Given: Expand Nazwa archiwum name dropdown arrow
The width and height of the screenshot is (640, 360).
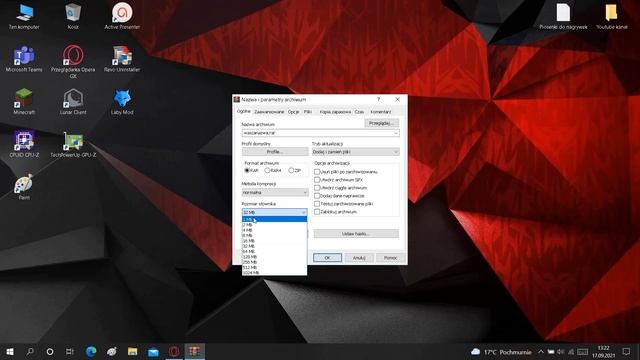Looking at the screenshot, I should tap(396, 133).
